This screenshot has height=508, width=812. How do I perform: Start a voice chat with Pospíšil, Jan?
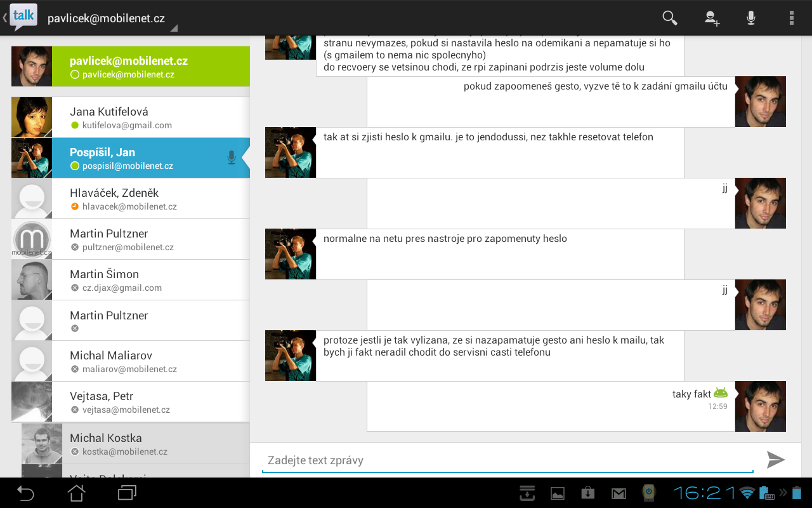[231, 157]
